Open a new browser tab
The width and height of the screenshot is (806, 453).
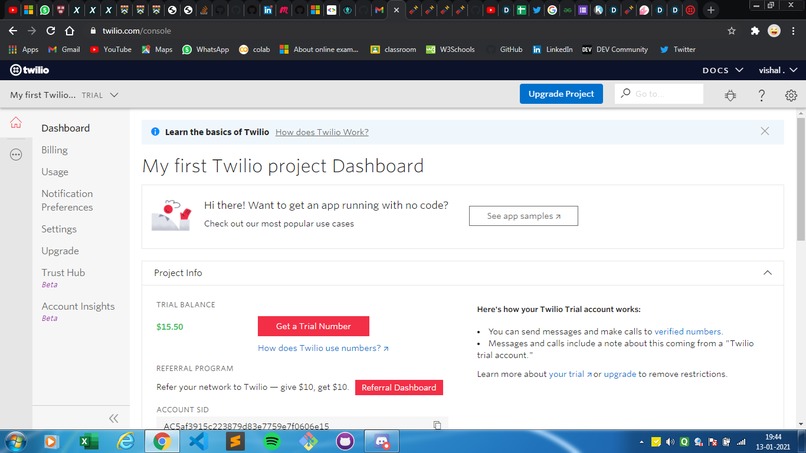coord(711,10)
